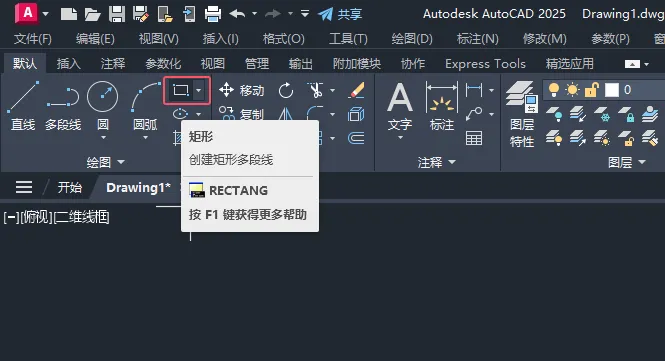Open the 修改(M) menu
The height and width of the screenshot is (361, 665).
click(545, 39)
